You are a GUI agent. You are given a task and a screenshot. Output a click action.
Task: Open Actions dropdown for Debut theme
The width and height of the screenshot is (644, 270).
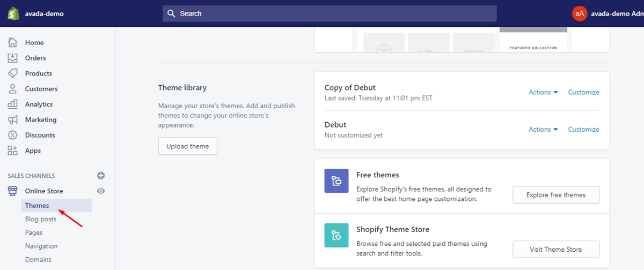[x=543, y=129]
